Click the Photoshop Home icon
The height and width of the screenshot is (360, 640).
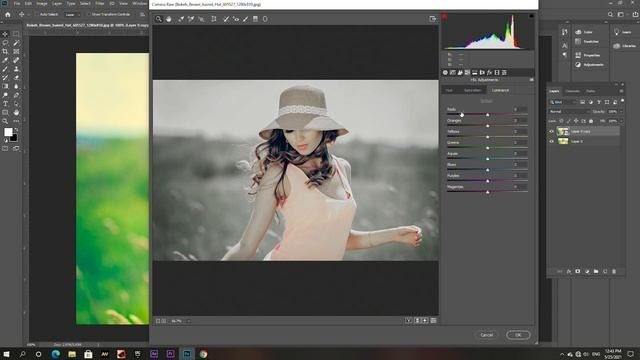(8, 14)
